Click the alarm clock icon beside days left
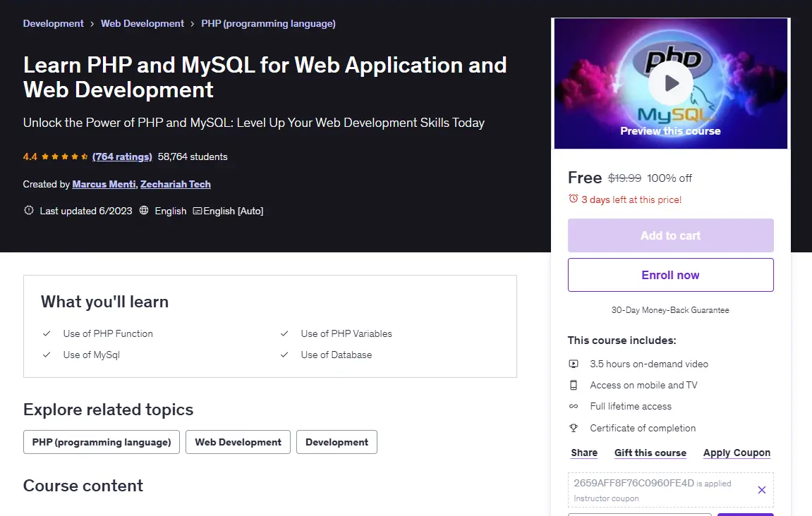 pyautogui.click(x=574, y=199)
